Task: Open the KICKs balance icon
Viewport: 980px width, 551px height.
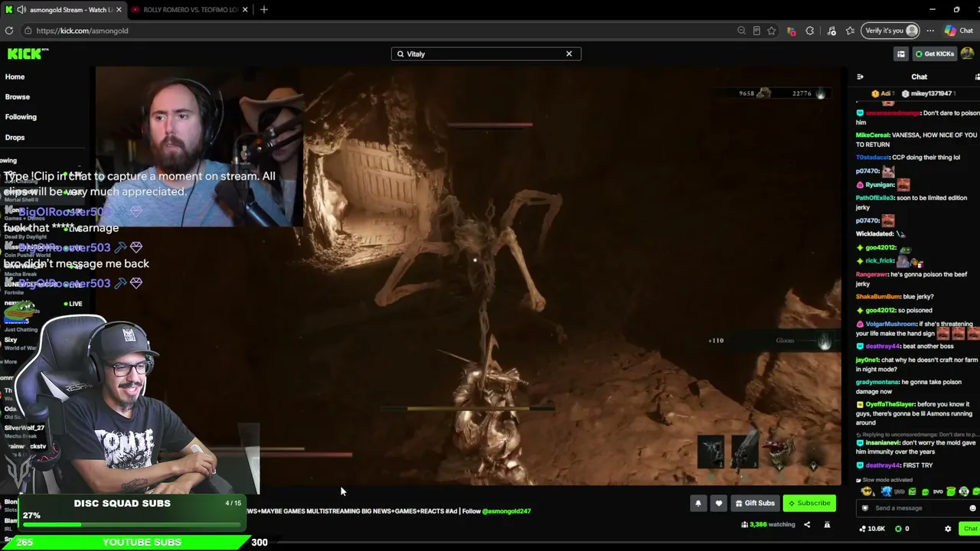Action: (900, 529)
